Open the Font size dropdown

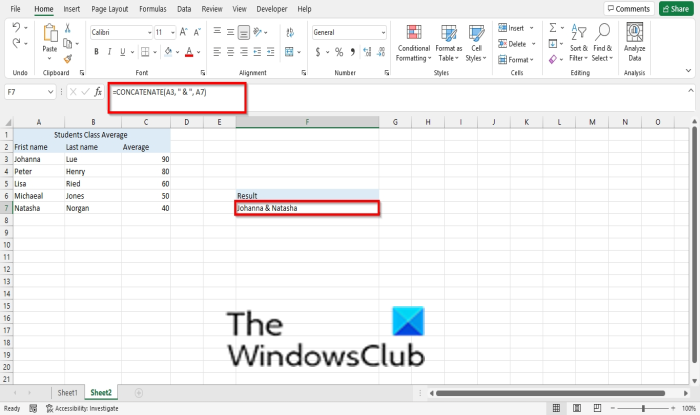[x=172, y=33]
